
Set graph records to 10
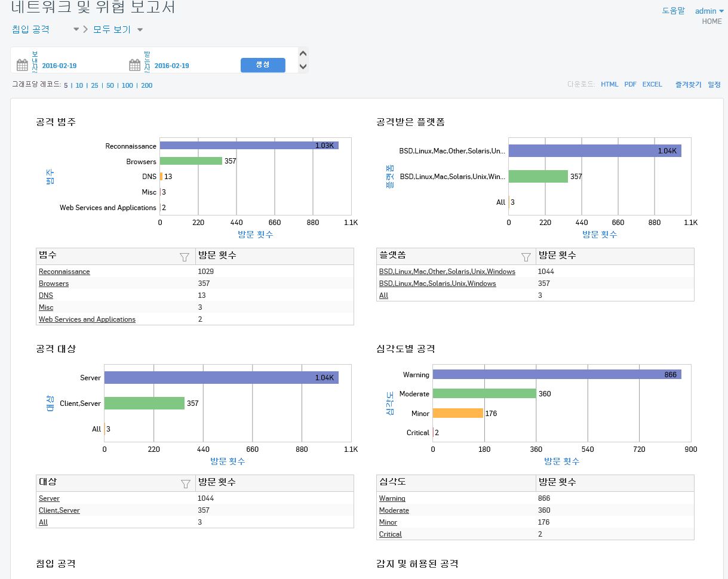[x=79, y=85]
